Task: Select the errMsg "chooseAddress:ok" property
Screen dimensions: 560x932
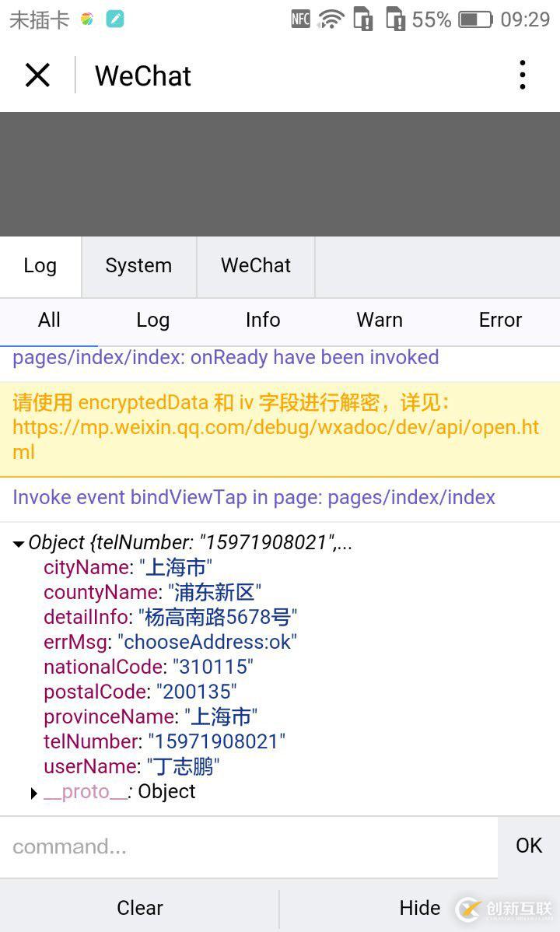Action: [x=170, y=643]
